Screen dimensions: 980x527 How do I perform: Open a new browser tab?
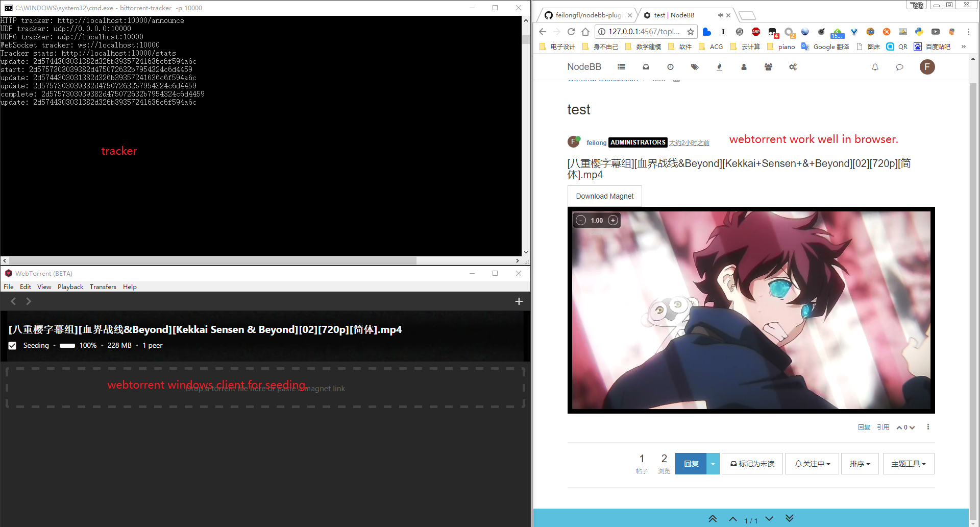point(747,15)
